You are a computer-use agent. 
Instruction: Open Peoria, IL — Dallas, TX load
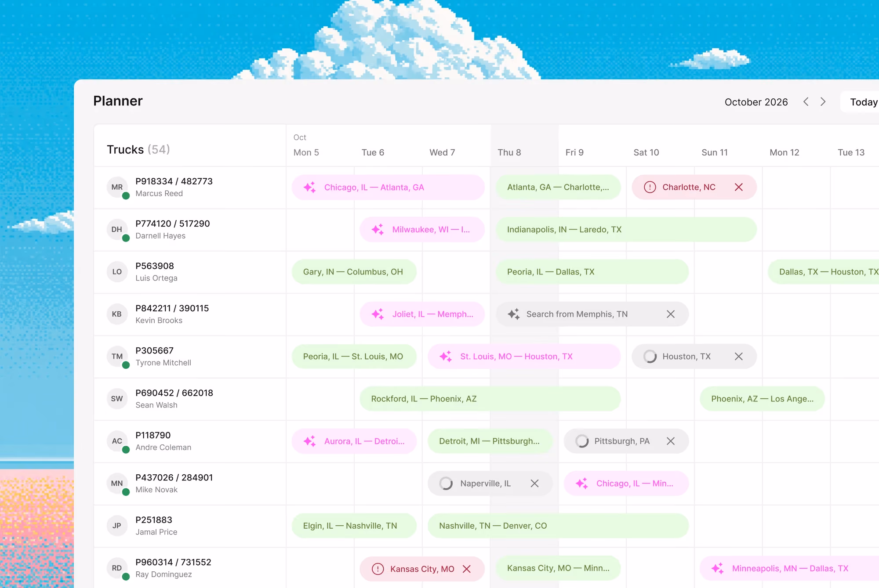point(592,272)
